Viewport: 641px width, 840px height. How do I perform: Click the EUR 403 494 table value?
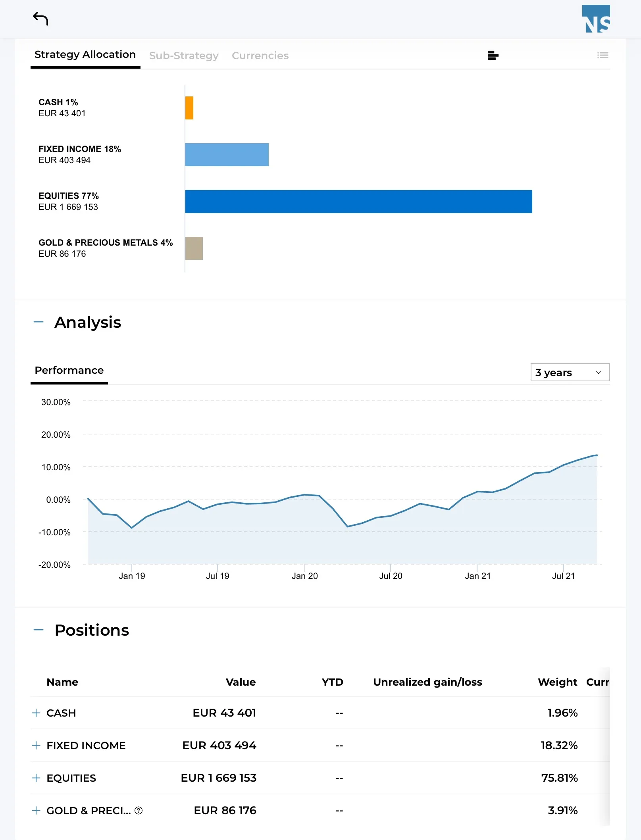click(x=219, y=746)
